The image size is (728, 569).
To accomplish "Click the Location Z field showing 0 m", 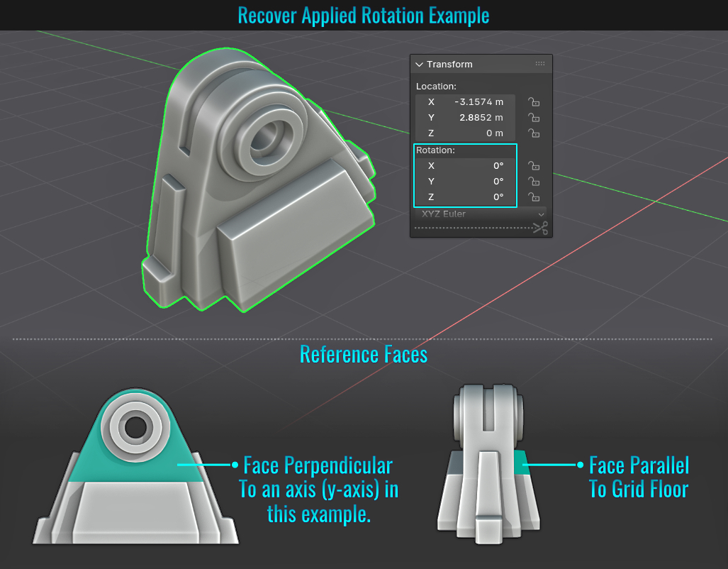I will pyautogui.click(x=465, y=133).
